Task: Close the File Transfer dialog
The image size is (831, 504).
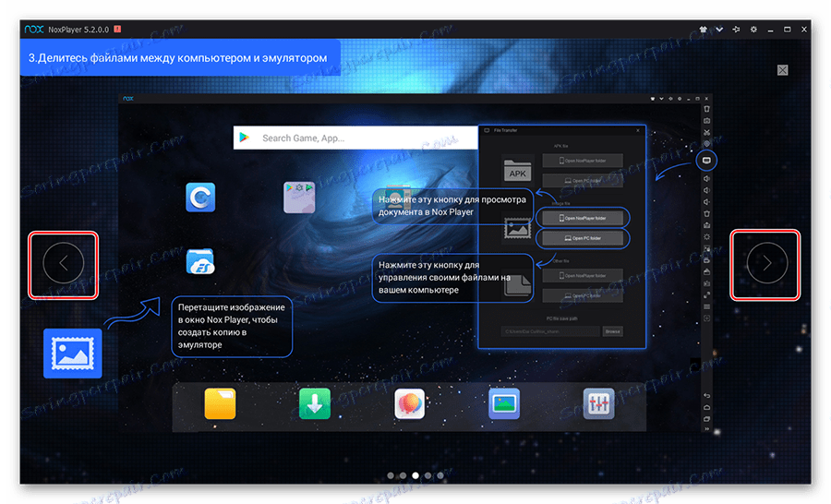Action: pos(638,130)
